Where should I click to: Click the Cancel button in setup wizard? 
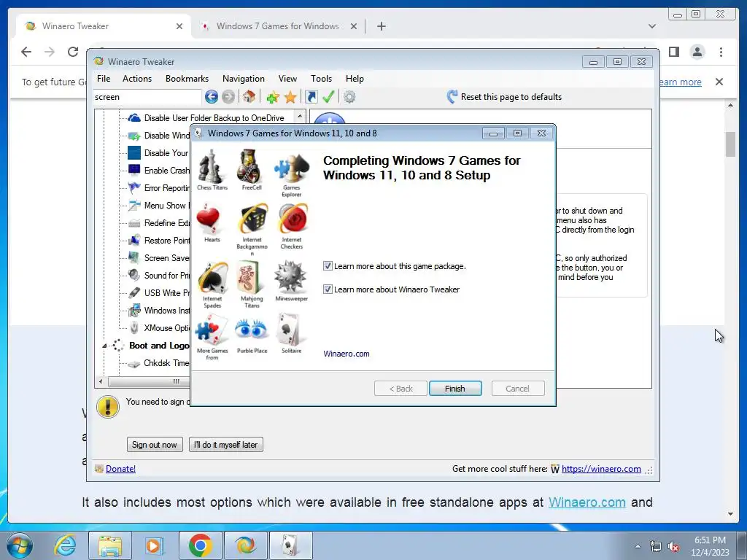(x=517, y=389)
